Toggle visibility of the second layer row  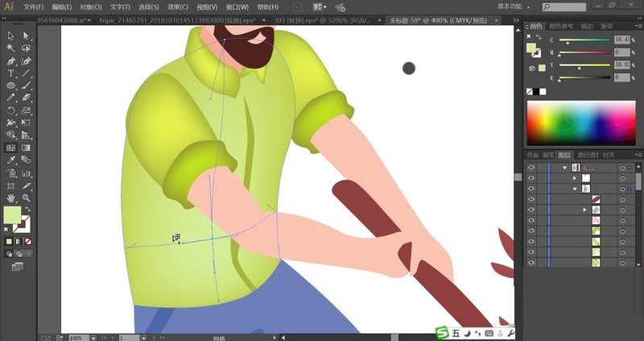pos(530,178)
